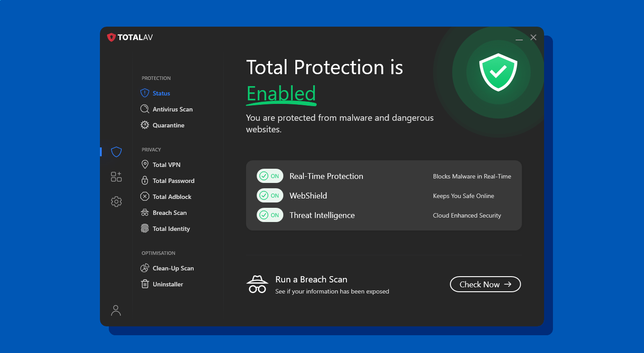The width and height of the screenshot is (644, 353).
Task: Select the Antivirus Scan magnifier icon
Action: pyautogui.click(x=144, y=109)
